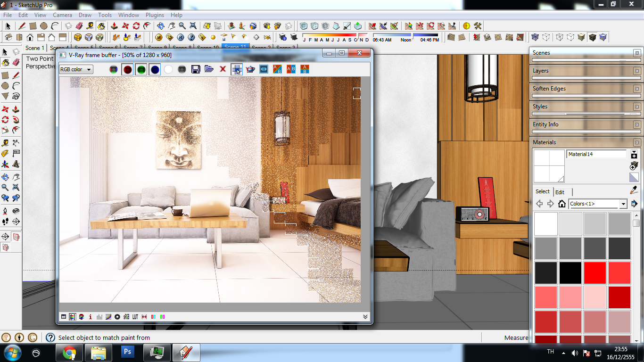The image size is (644, 362).
Task: Save image in V-Ray frame buffer
Action: 196,69
